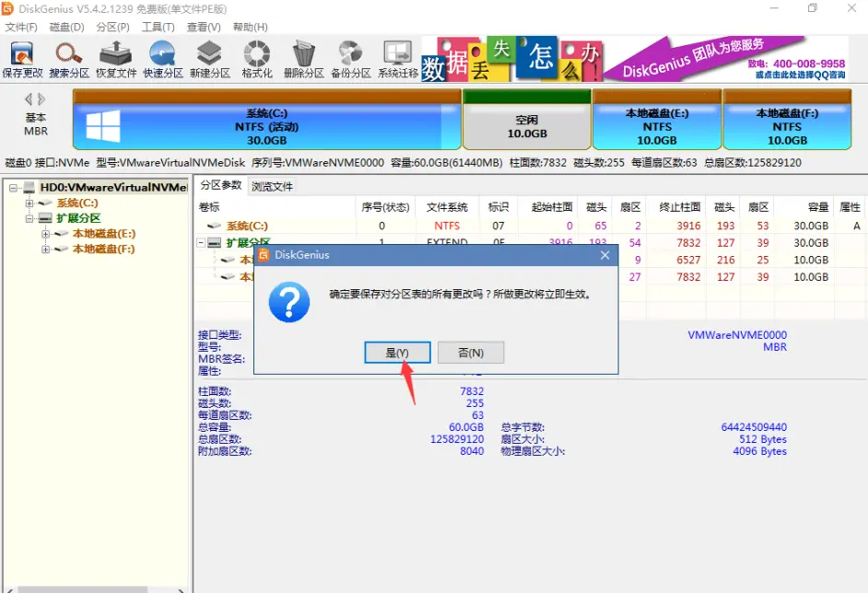This screenshot has width=868, height=593.
Task: Select the 系统(C:) row in partition table
Action: [531, 226]
